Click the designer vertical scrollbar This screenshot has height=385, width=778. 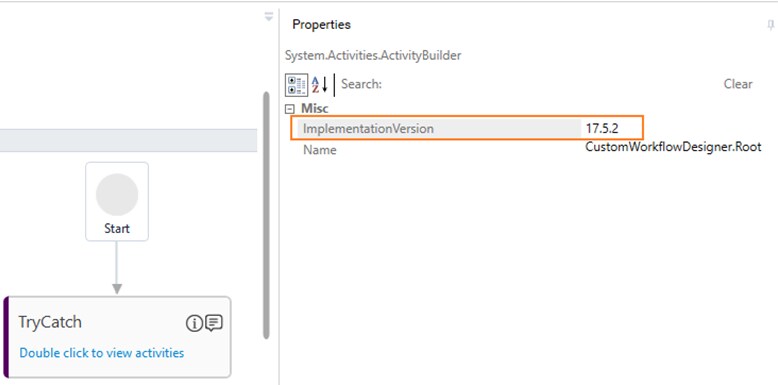(266, 215)
